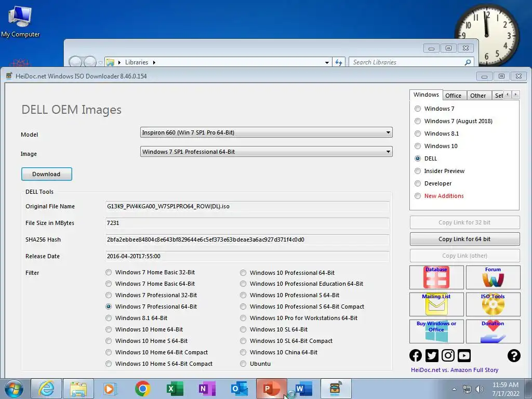Viewport: 532px width, 399px height.
Task: Click the help question mark icon
Action: click(514, 355)
